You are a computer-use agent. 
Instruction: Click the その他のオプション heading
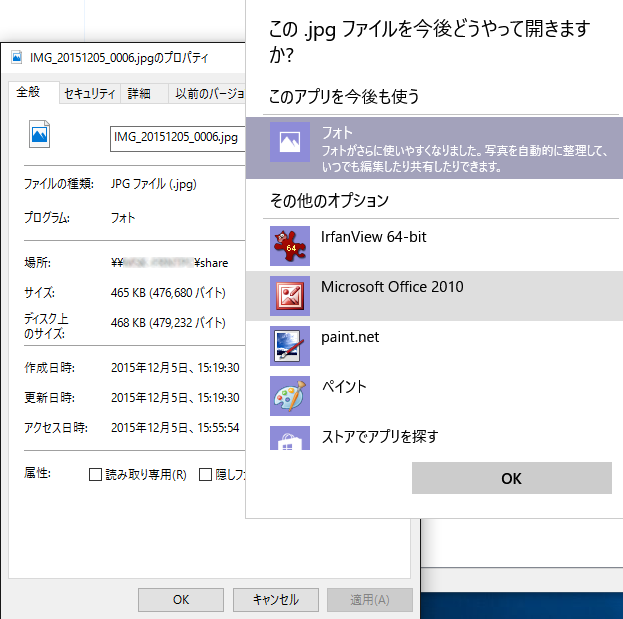point(329,201)
